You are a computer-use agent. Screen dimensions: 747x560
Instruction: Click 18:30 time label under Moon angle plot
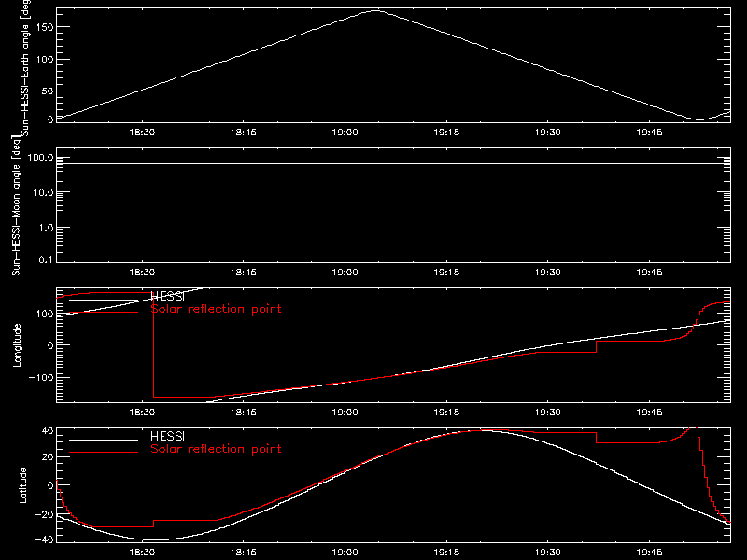pyautogui.click(x=142, y=272)
